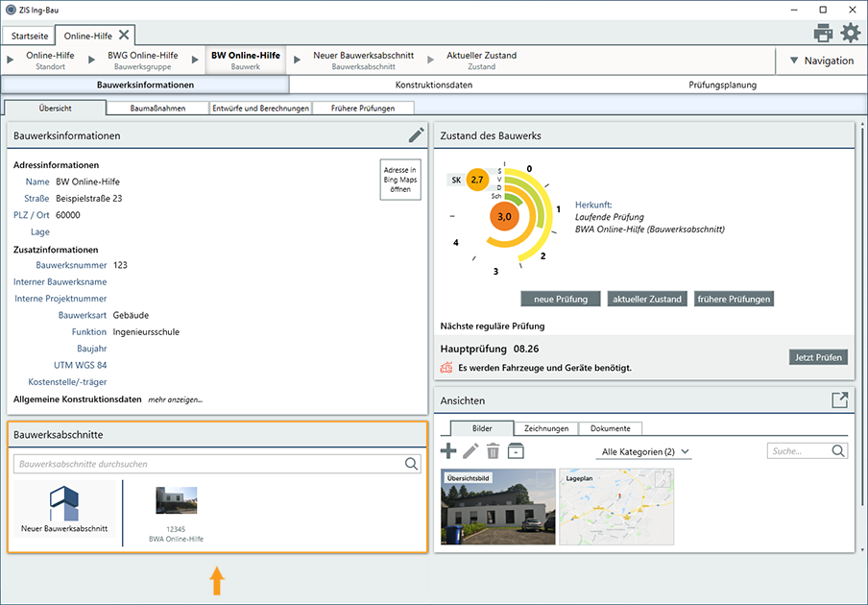Open the Lageplan map thumbnail
This screenshot has width=868, height=605.
tap(616, 506)
